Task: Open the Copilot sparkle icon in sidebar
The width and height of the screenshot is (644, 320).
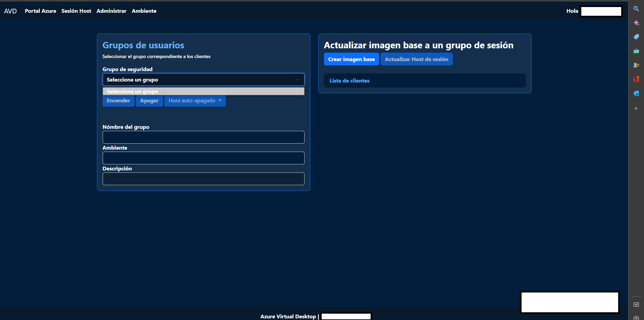Action: tap(636, 23)
